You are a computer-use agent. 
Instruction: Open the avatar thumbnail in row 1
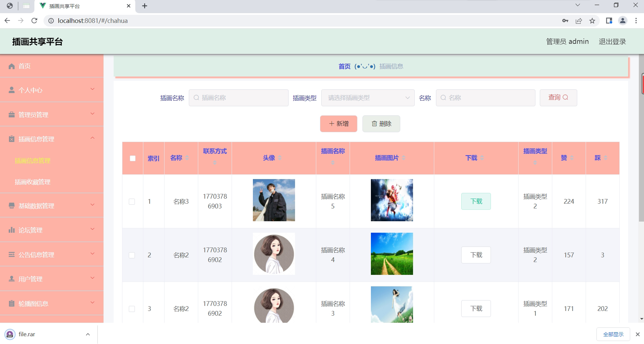(274, 200)
